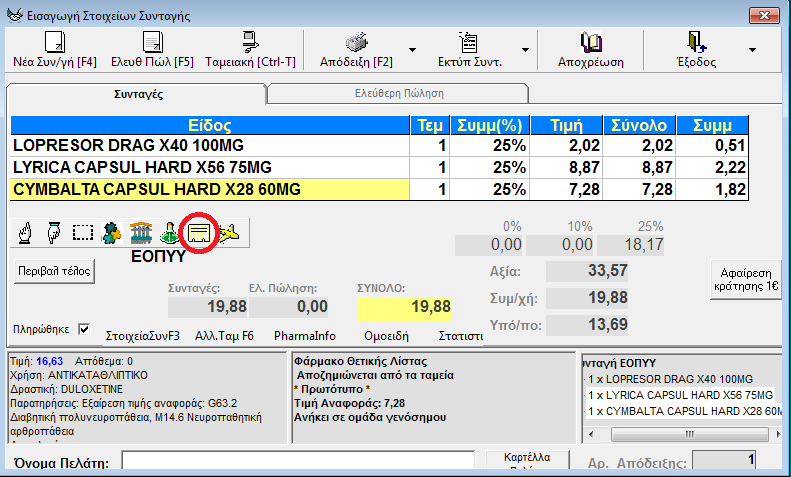
Task: Click the 0,51 cell in the Συμμ column
Action: click(x=712, y=146)
